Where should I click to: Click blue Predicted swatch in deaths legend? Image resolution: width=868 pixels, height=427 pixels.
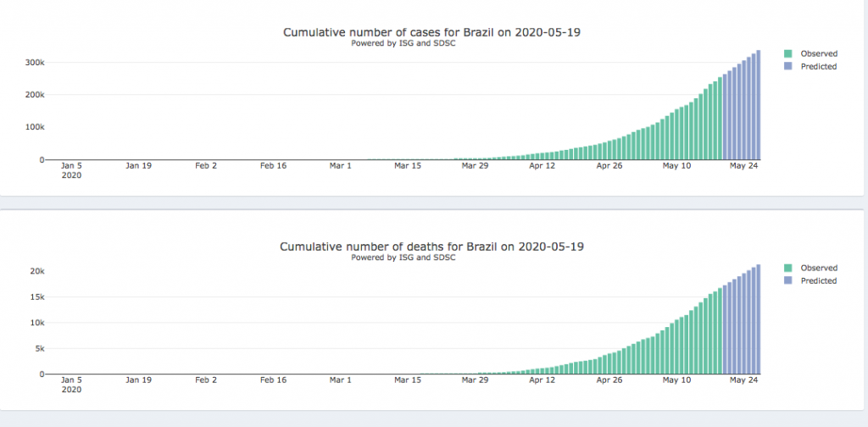[789, 280]
